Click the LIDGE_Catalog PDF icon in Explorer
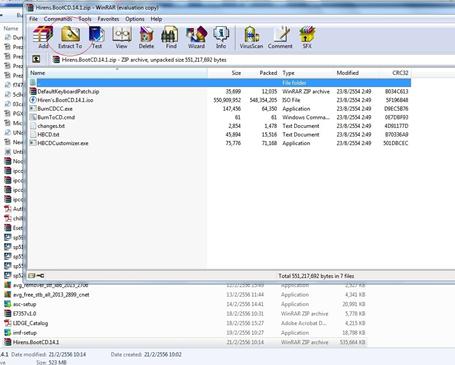 7,323
